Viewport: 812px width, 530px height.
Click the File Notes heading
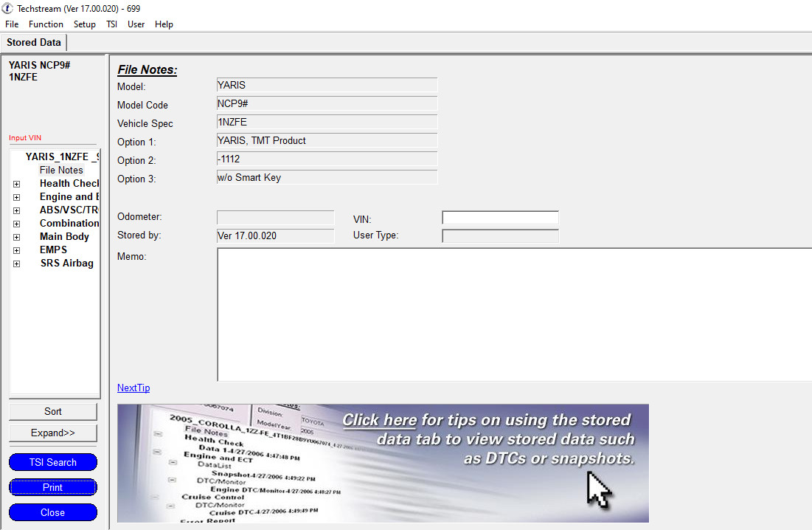[147, 70]
